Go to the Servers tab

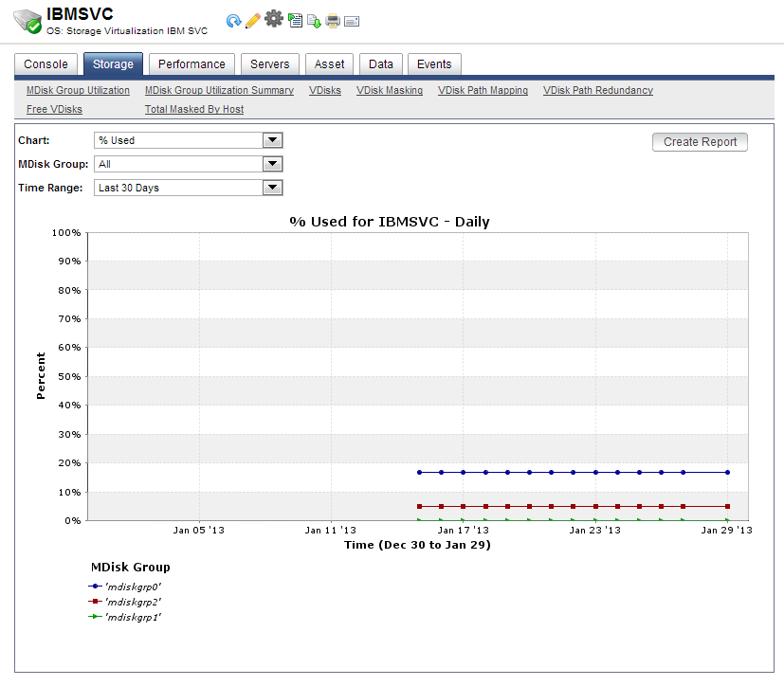coord(269,63)
